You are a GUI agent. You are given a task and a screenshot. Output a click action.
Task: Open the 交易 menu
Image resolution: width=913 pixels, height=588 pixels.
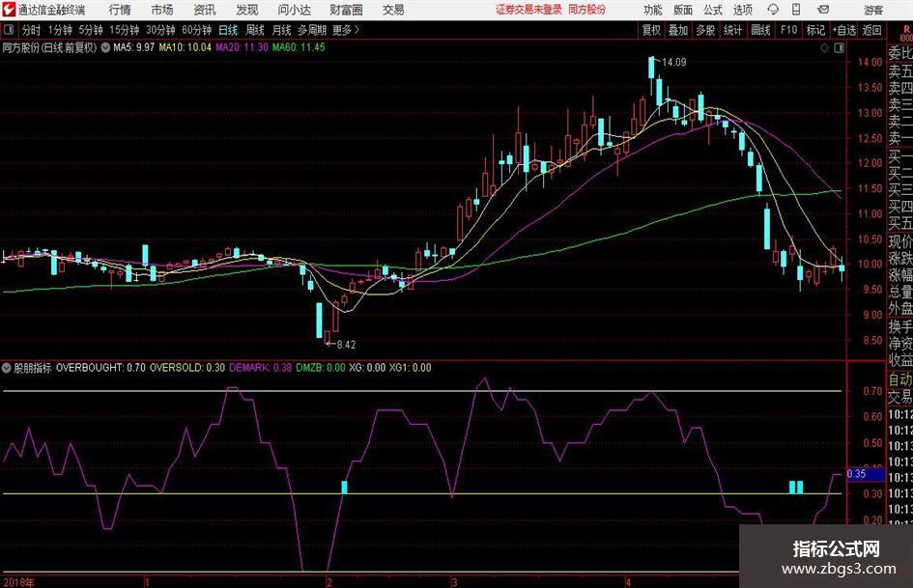[393, 10]
